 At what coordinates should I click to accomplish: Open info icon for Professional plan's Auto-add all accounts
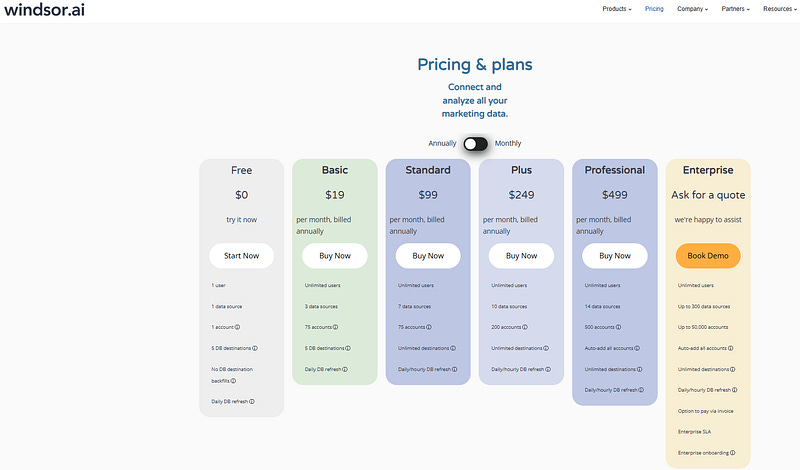coord(637,348)
